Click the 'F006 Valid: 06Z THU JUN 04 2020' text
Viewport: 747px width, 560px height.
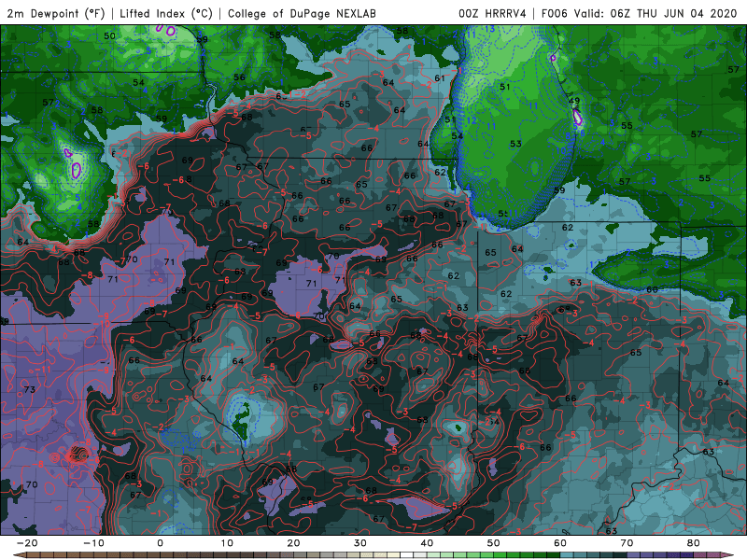[x=640, y=14]
